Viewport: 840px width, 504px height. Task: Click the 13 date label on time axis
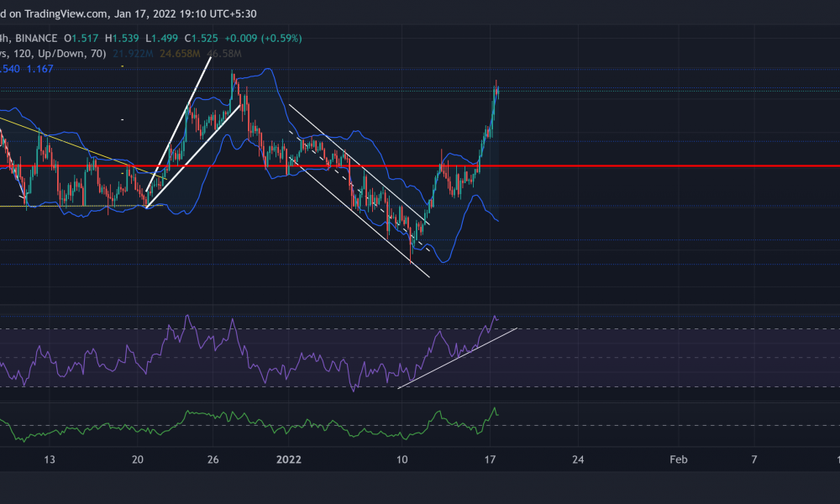point(50,459)
